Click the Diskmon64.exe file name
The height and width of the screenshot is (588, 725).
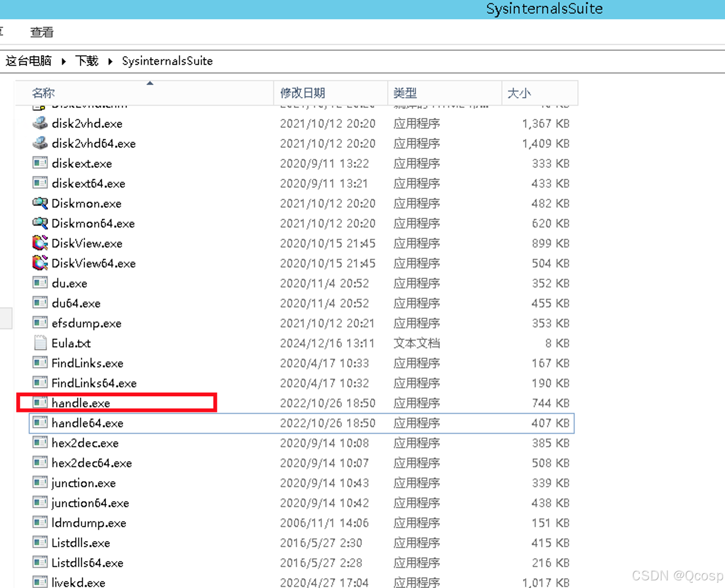[x=93, y=223]
